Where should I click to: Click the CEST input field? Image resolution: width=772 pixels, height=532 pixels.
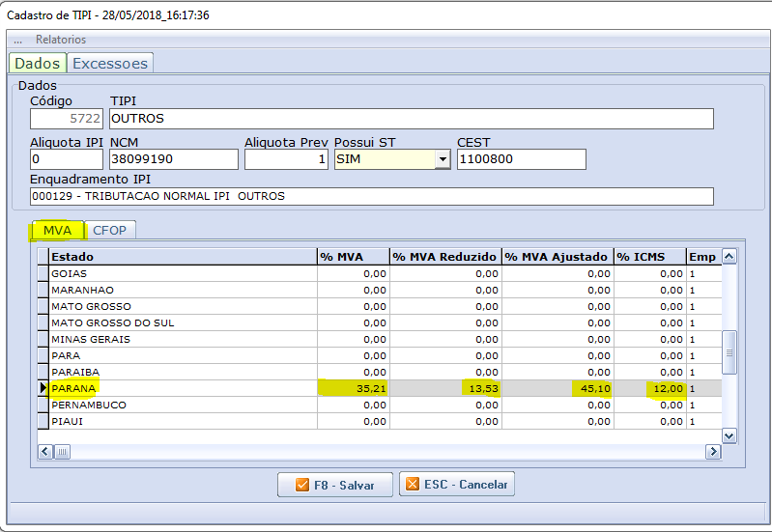(x=521, y=159)
